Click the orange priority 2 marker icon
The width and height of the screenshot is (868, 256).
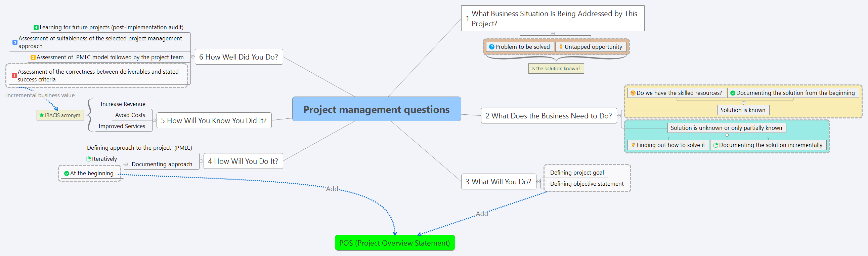33,58
